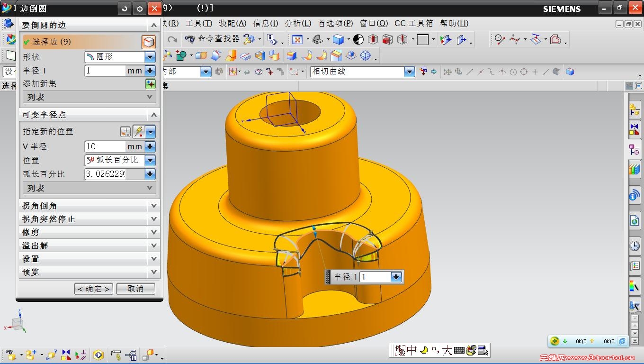Open the 帮助(H) menu
Screen dimensions: 644x364
click(x=454, y=23)
